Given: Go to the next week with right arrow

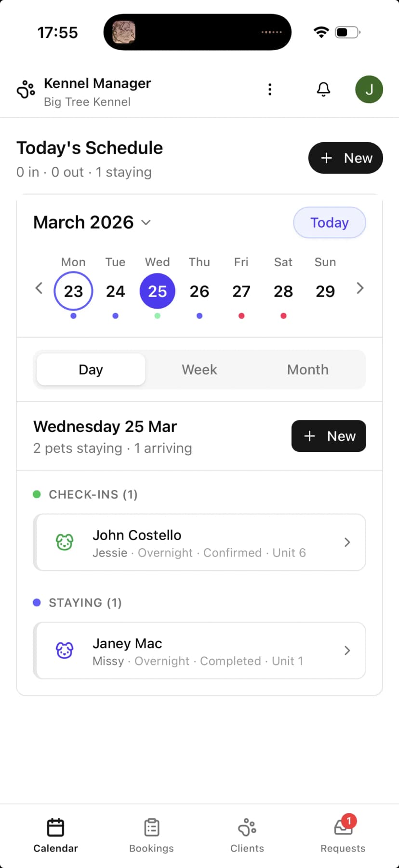Looking at the screenshot, I should 359,288.
